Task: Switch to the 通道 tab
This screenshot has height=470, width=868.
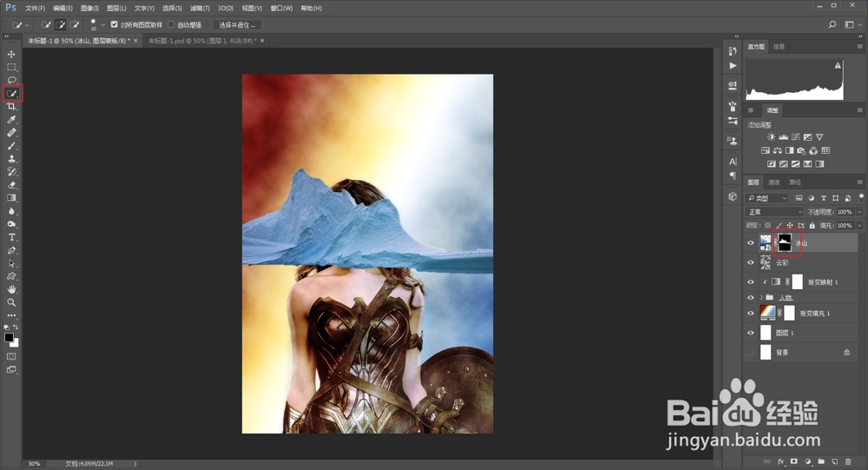Action: 774,182
